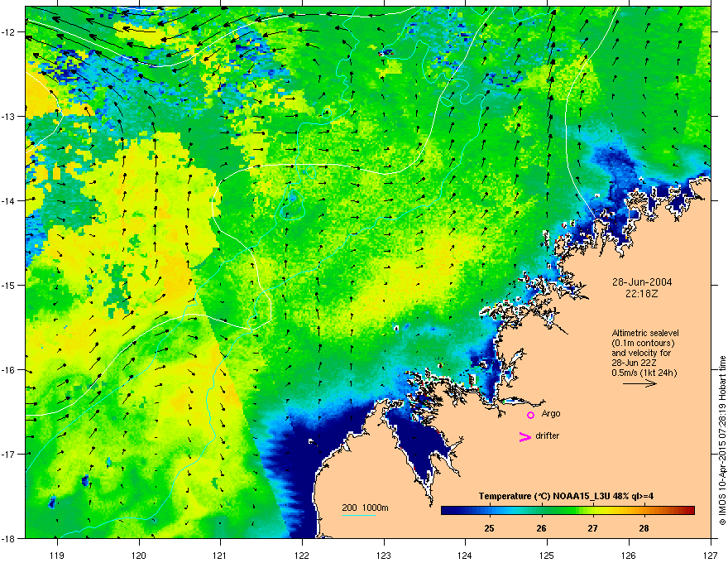Click the longitude axis label 124

[465, 555]
